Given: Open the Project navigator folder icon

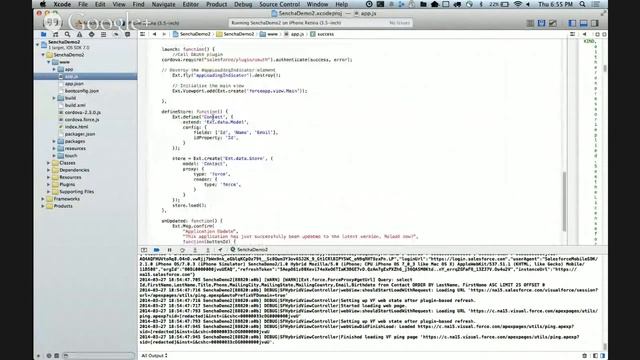Looking at the screenshot, I should [x=44, y=34].
